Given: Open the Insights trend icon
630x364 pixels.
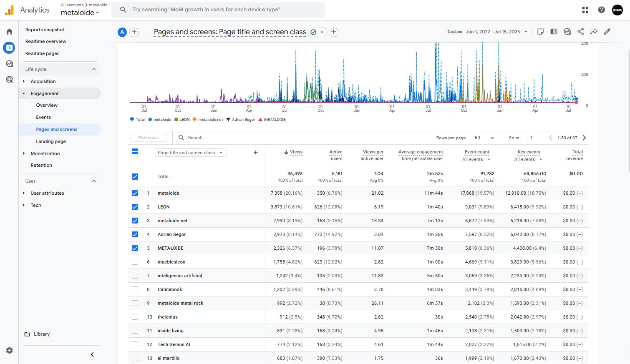Looking at the screenshot, I should coord(594,32).
